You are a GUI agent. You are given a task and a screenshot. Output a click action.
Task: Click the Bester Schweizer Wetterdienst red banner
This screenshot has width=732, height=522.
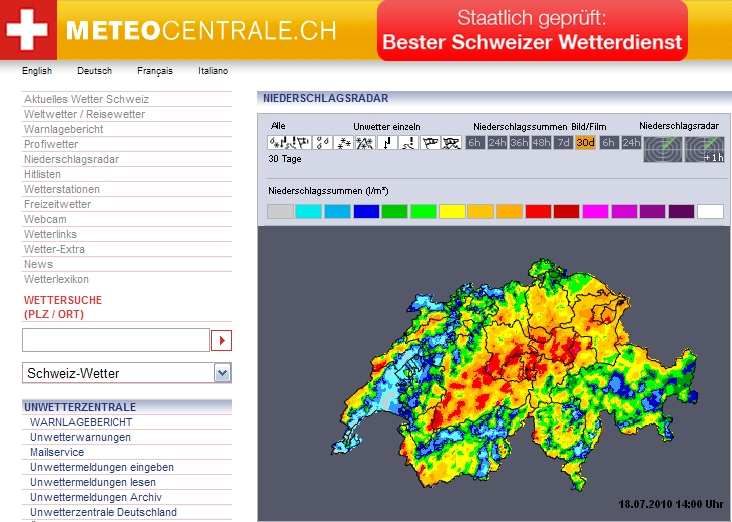(x=532, y=30)
